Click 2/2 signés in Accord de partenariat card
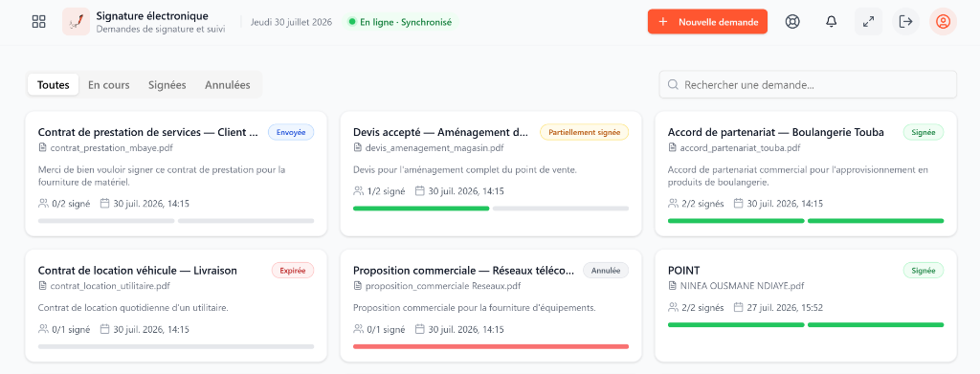 tap(703, 204)
